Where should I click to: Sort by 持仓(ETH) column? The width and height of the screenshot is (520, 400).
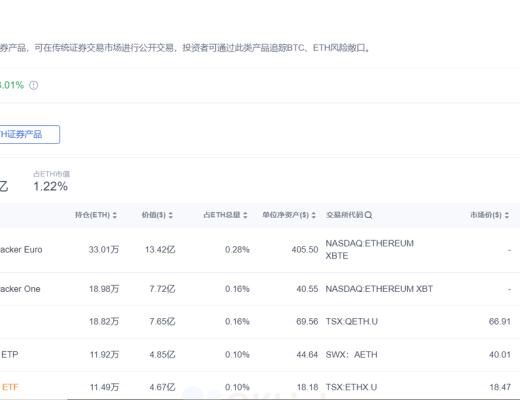(x=114, y=215)
